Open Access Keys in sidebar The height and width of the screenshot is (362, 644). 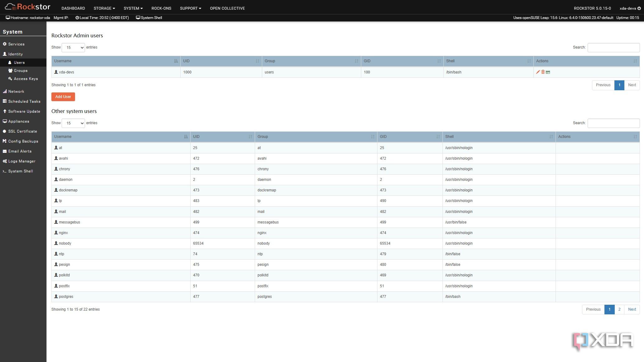[23, 79]
